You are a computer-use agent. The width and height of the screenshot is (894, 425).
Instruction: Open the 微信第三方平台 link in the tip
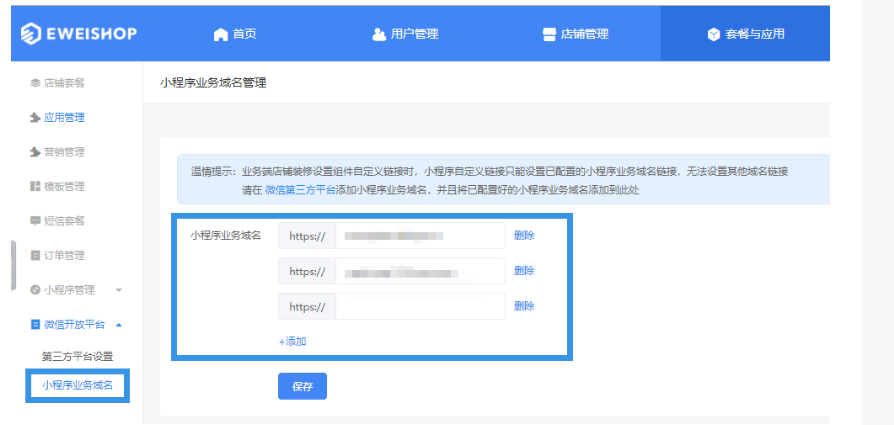click(300, 191)
